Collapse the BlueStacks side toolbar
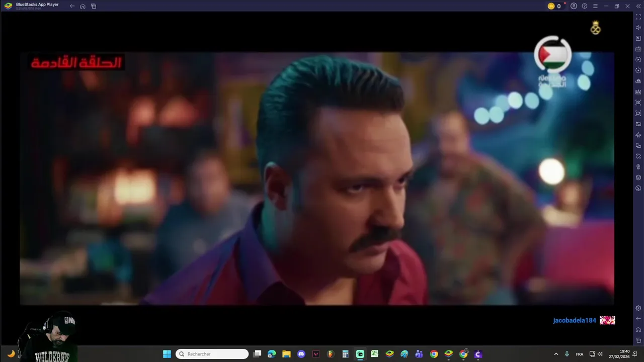Screen dimensions: 644x362 [x=638, y=6]
